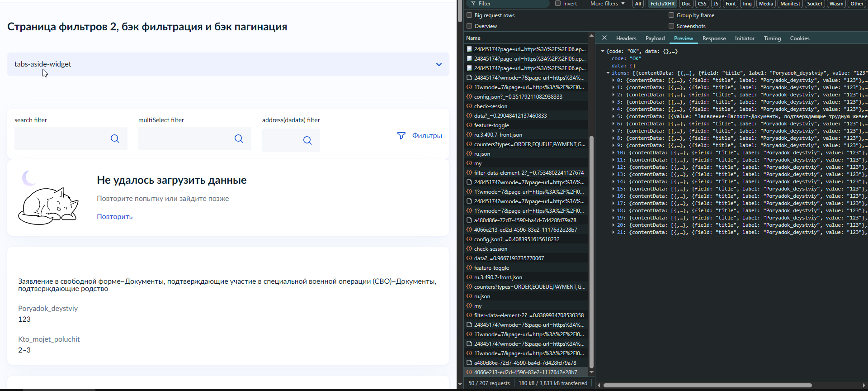Click the icon beside filter-data-element-2?_=0.7534802241127674 request

[x=469, y=173]
